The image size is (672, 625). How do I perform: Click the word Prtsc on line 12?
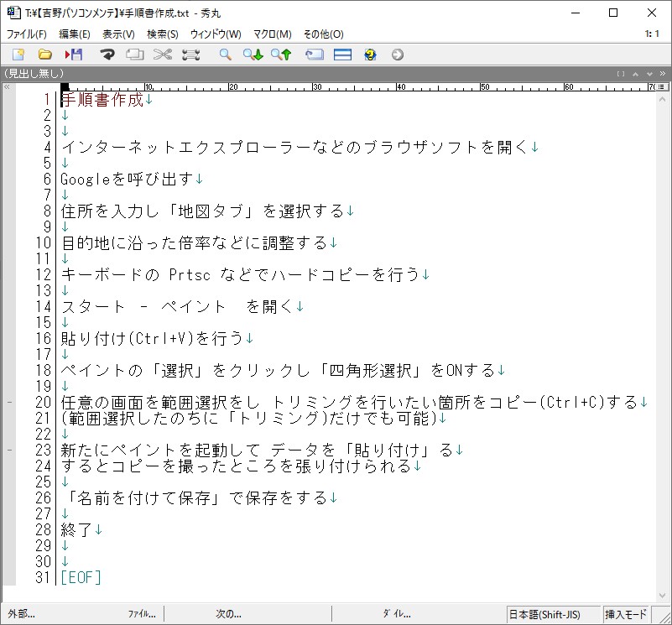(x=190, y=275)
